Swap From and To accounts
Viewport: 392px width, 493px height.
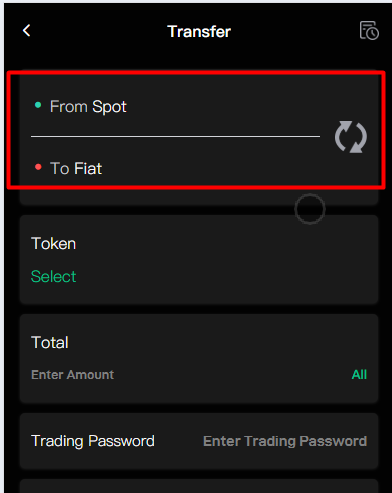(351, 137)
